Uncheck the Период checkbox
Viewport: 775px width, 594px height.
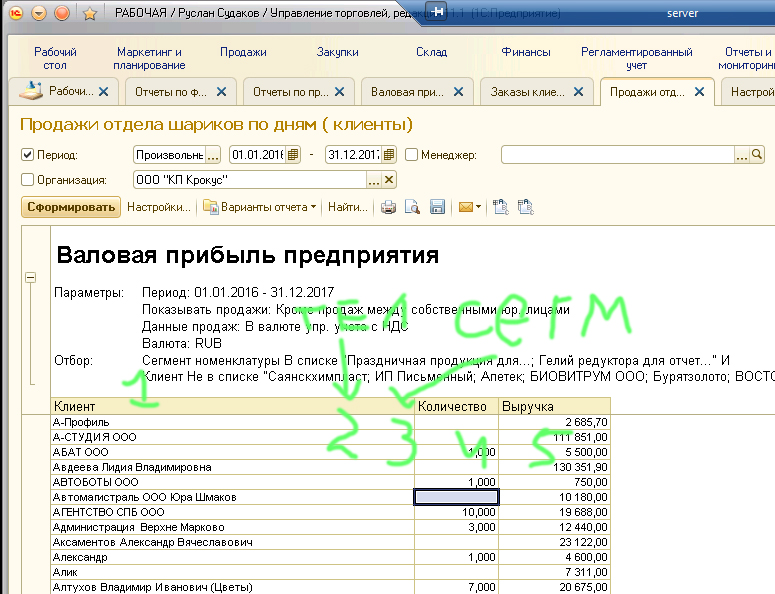pos(28,155)
